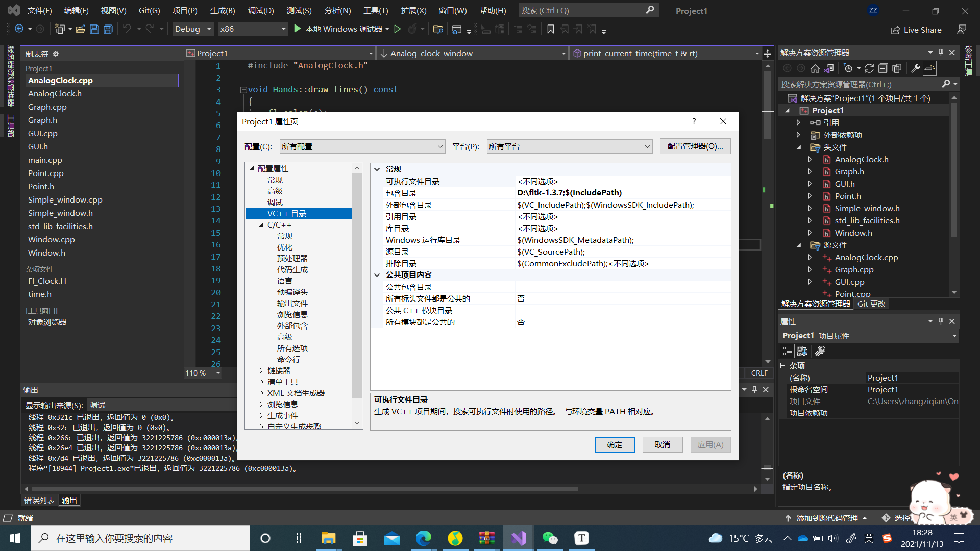Viewport: 980px width, 551px height.
Task: Click the Undo icon in the toolbar
Action: [127, 29]
